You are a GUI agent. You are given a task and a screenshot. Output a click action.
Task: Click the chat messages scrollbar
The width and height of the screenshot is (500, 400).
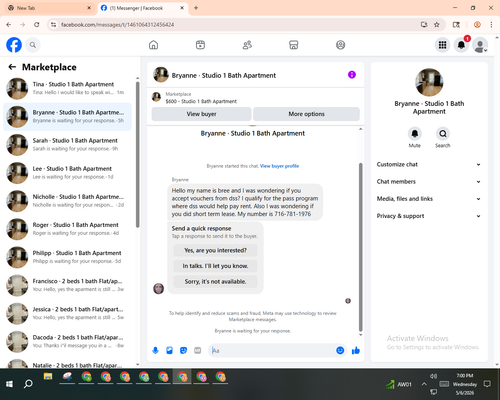click(360, 247)
